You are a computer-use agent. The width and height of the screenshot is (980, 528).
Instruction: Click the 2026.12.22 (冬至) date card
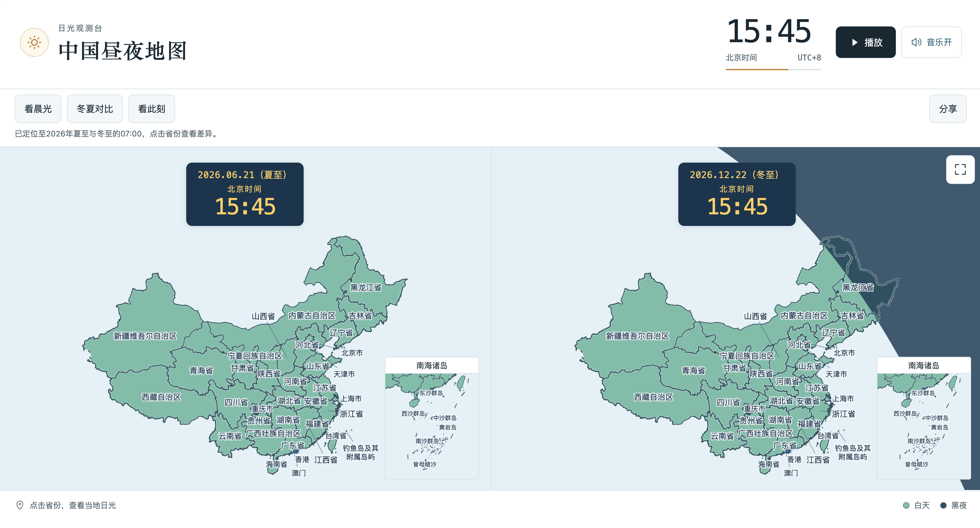point(736,194)
